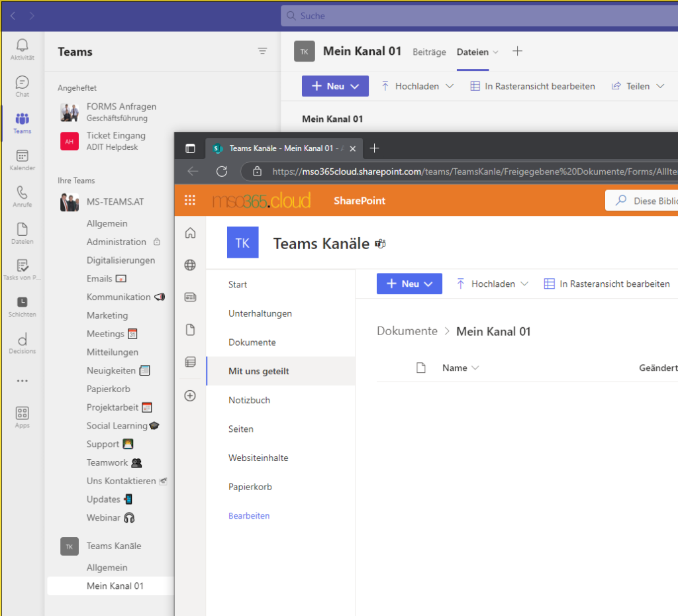Viewport: 678px width, 616px height.
Task: Click Teams Suche search field
Action: click(479, 16)
